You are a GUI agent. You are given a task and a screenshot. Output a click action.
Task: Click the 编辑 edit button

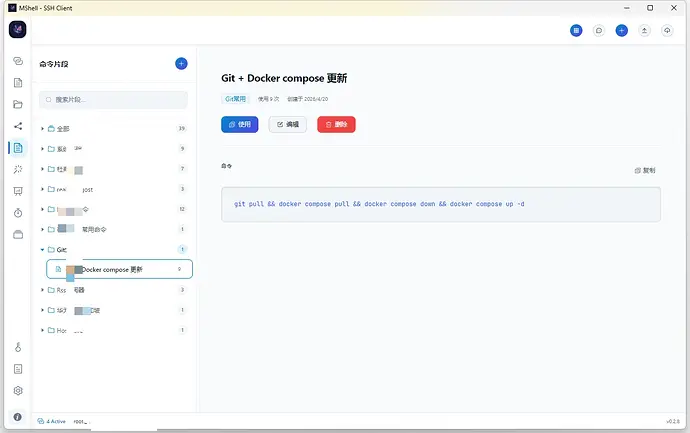[x=287, y=125]
